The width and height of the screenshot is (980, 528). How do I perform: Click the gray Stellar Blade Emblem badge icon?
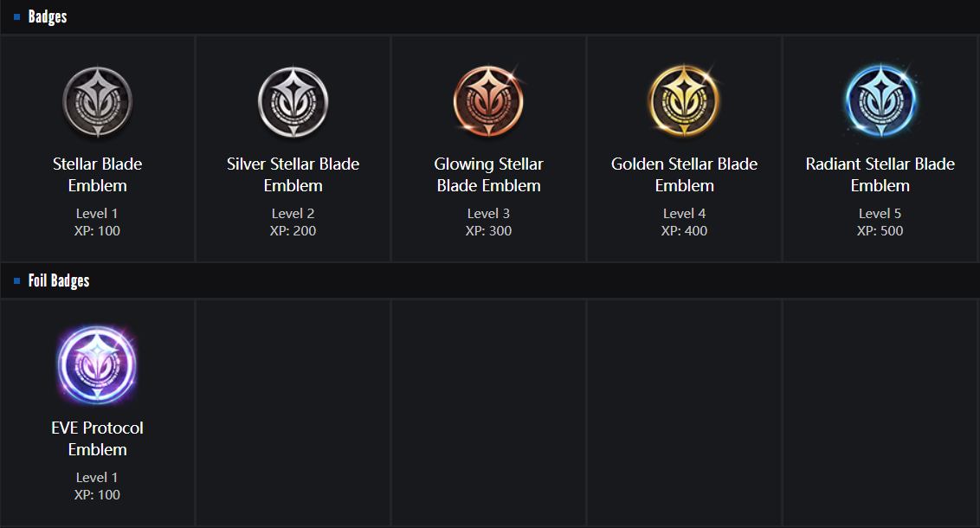click(x=98, y=102)
